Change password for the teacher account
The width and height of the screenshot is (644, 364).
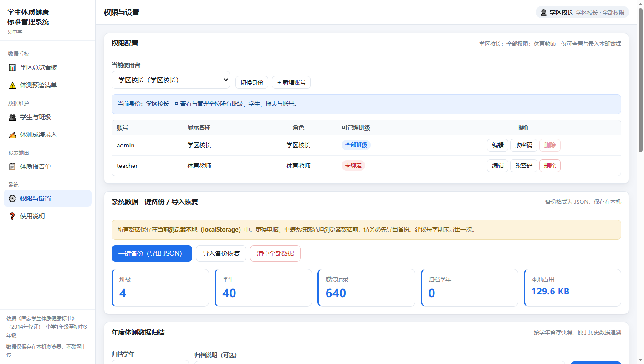point(524,166)
